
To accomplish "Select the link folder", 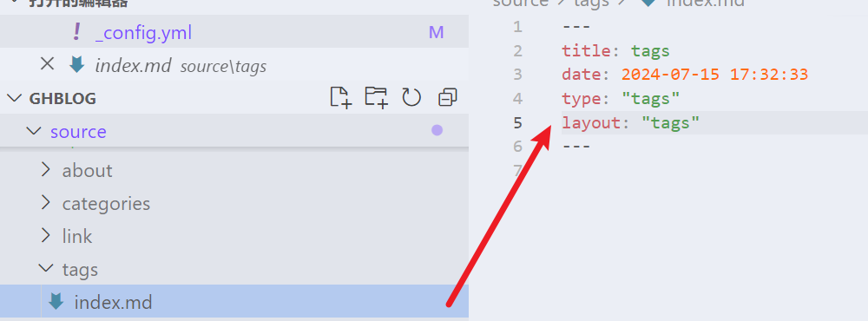I will (234, 236).
